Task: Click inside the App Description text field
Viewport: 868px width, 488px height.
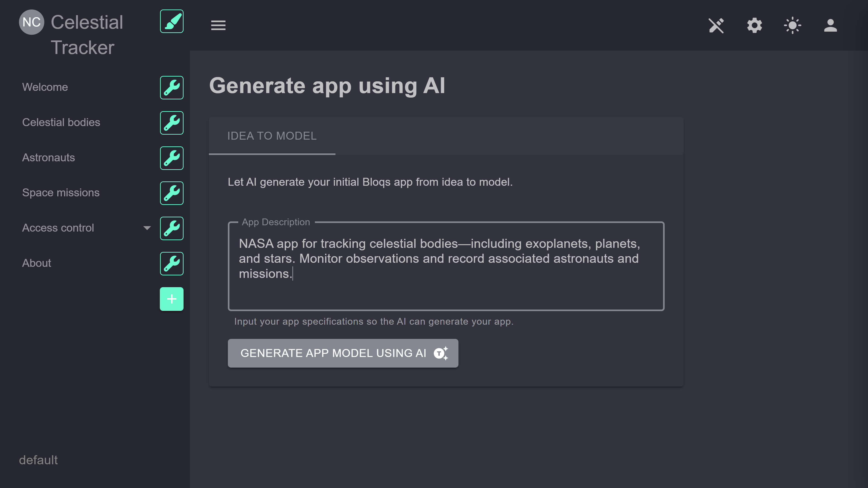Action: click(x=445, y=266)
